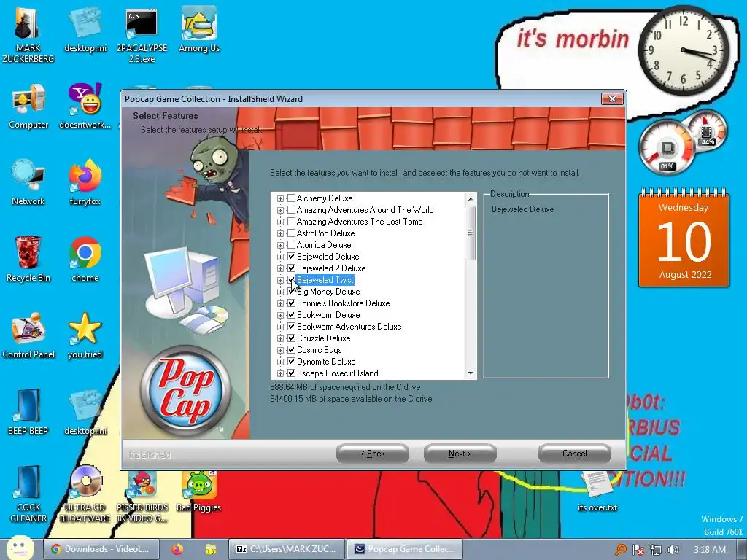Click the Show desktop strip beside the taskbar clock
This screenshot has width=747, height=560.
pos(742,550)
